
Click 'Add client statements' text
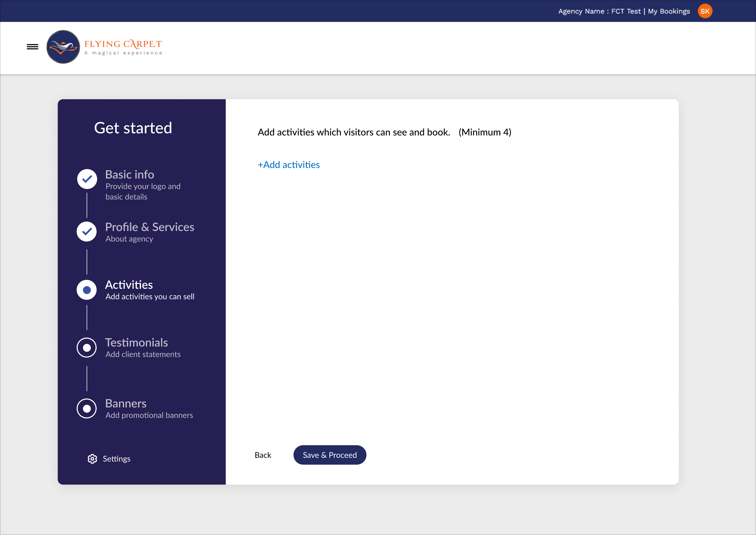[143, 354]
